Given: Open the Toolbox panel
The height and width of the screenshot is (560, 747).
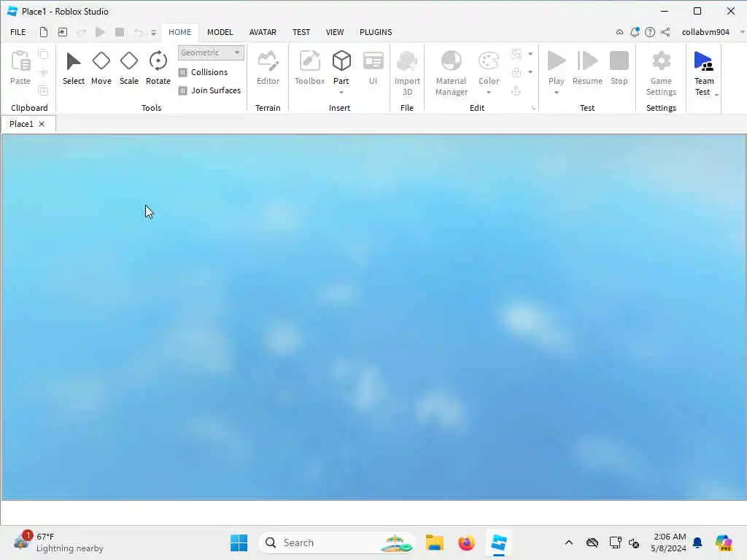Looking at the screenshot, I should [309, 69].
